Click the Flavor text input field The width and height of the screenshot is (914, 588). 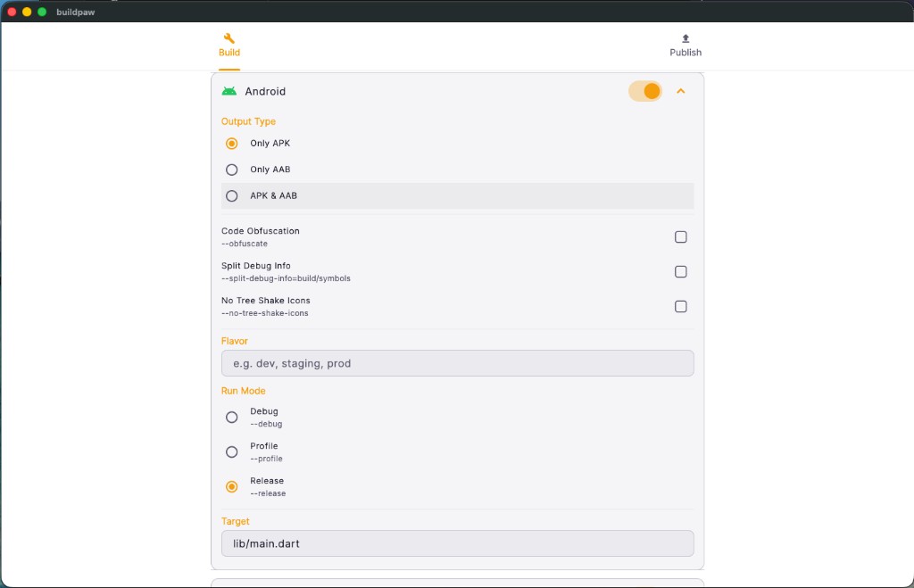[457, 363]
